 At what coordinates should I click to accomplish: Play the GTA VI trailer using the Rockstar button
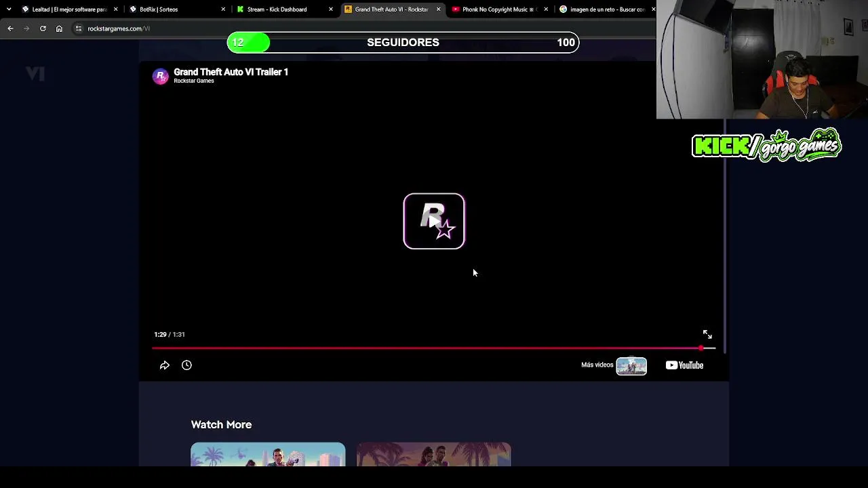point(434,221)
